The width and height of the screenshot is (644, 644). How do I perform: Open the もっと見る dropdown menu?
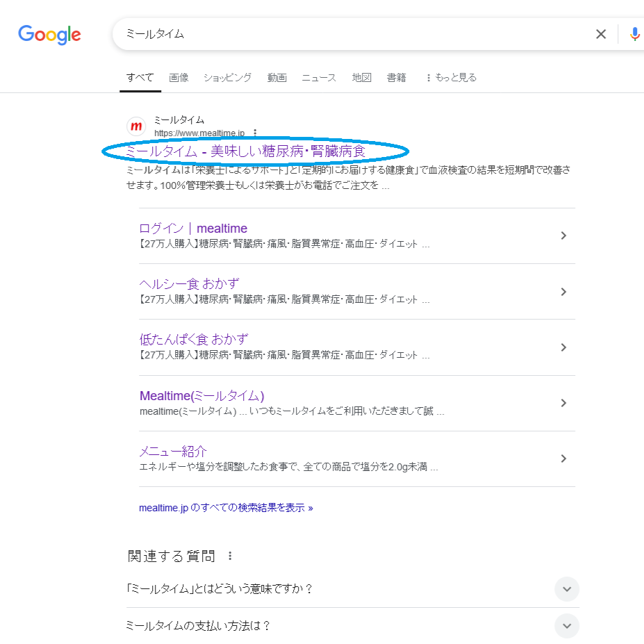pos(451,78)
